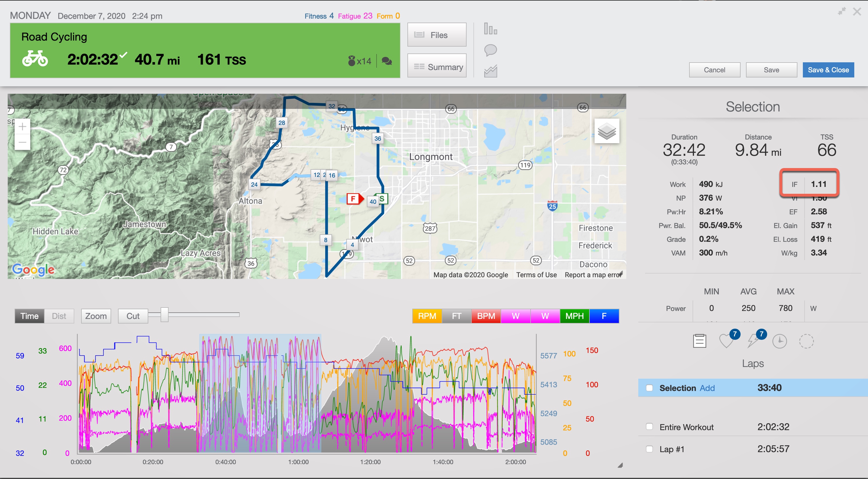Check the Lap #1 checkbox
Viewport: 868px width, 479px height.
pyautogui.click(x=649, y=449)
